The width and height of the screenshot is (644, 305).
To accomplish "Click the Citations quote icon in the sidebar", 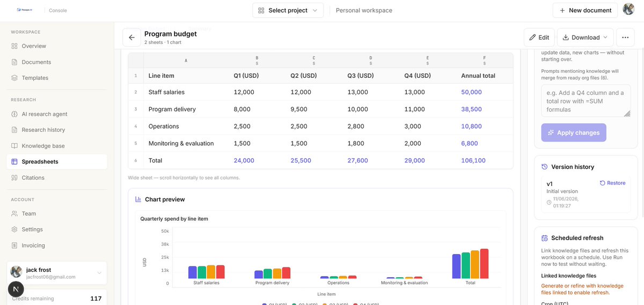I will [14, 177].
